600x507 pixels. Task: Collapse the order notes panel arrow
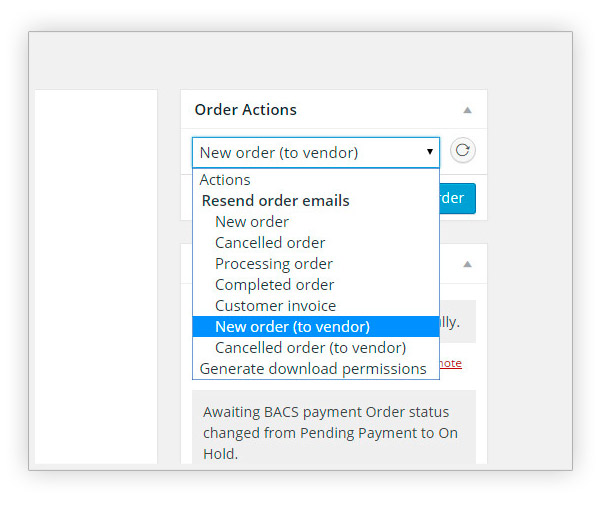tap(467, 264)
